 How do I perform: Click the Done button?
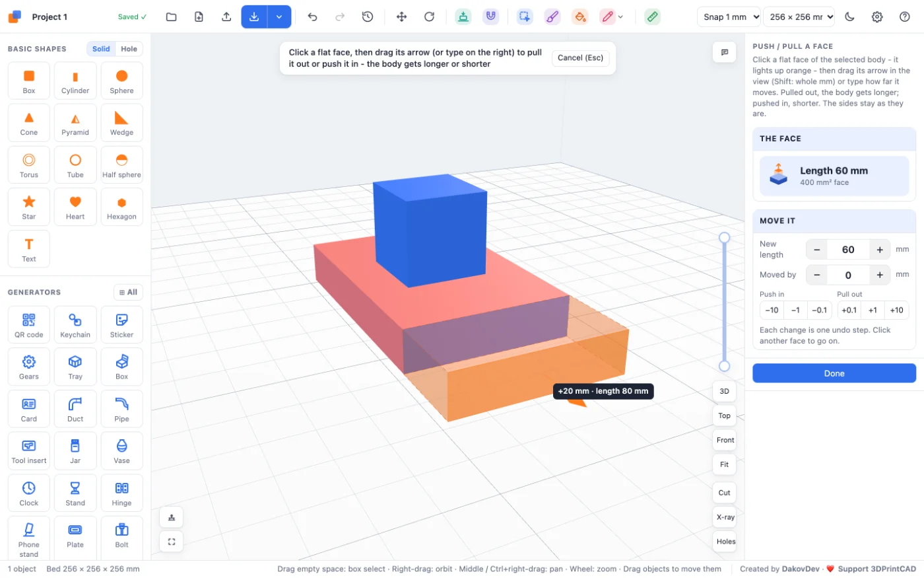(x=834, y=373)
